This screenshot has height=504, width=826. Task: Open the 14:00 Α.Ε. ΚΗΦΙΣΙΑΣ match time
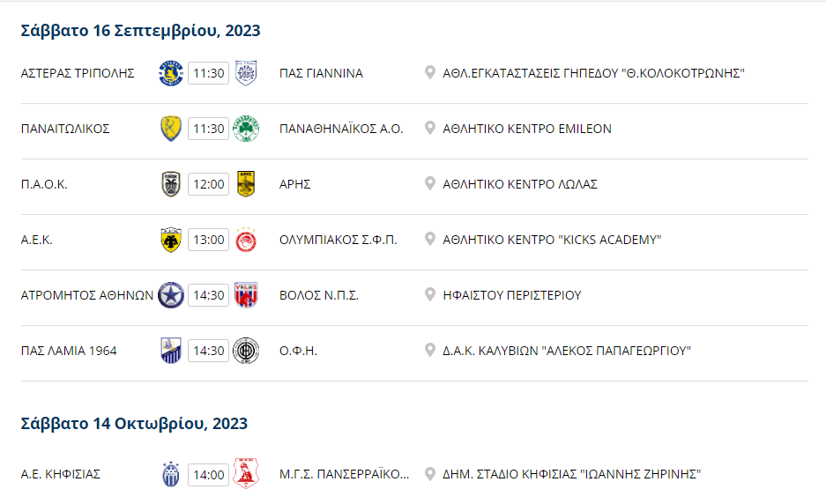click(209, 475)
